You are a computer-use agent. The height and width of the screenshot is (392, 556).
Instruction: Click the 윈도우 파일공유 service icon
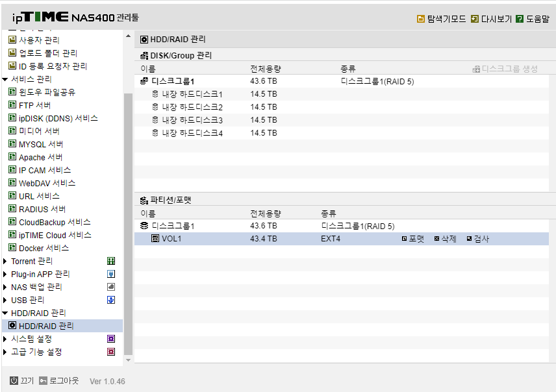(12, 92)
